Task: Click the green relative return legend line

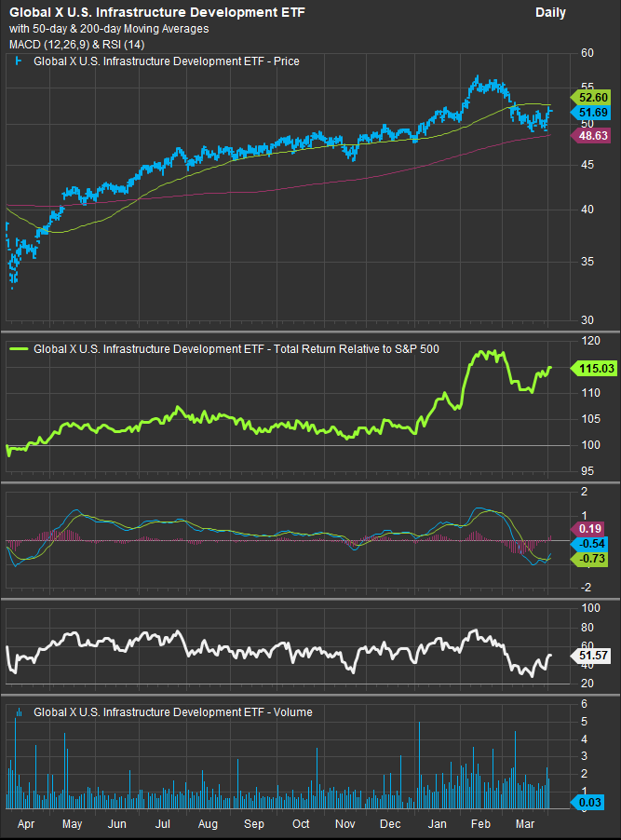Action: [20, 350]
